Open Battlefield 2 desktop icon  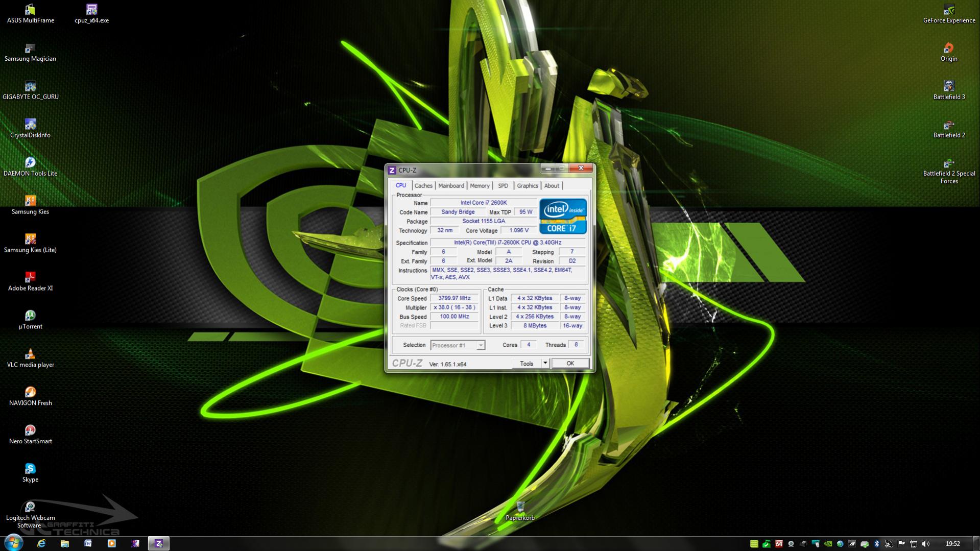pyautogui.click(x=949, y=129)
